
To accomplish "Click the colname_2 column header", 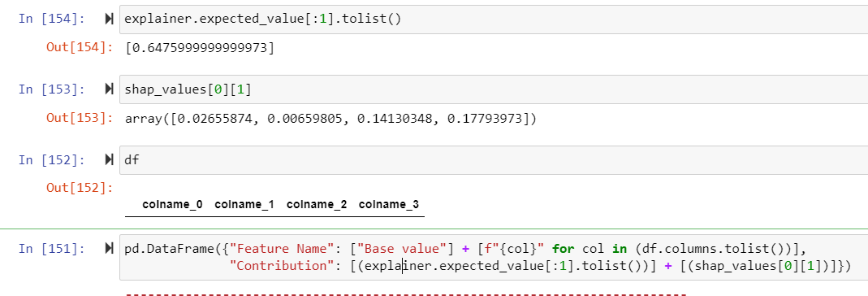I will click(x=317, y=205).
